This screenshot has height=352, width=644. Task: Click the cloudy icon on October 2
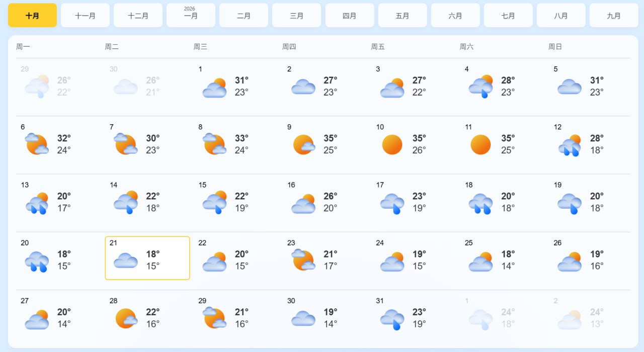coord(303,86)
